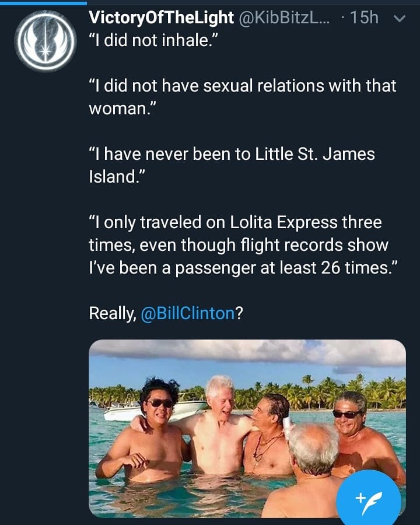Tap the "I did not inhale." line
This screenshot has height=525, width=420.
pos(153,43)
